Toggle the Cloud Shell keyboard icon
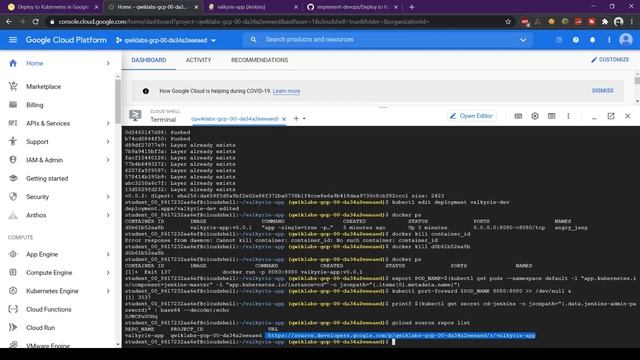The height and width of the screenshot is (360, 640). coord(518,116)
